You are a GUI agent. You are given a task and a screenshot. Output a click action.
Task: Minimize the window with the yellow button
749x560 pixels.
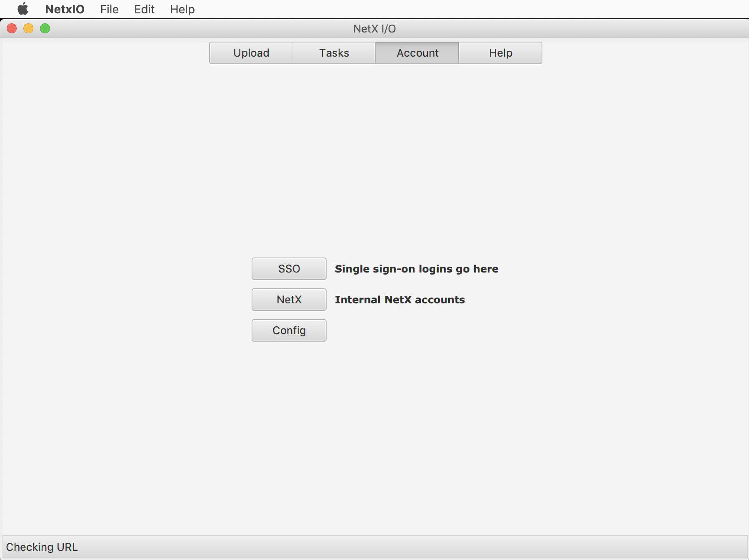tap(28, 28)
